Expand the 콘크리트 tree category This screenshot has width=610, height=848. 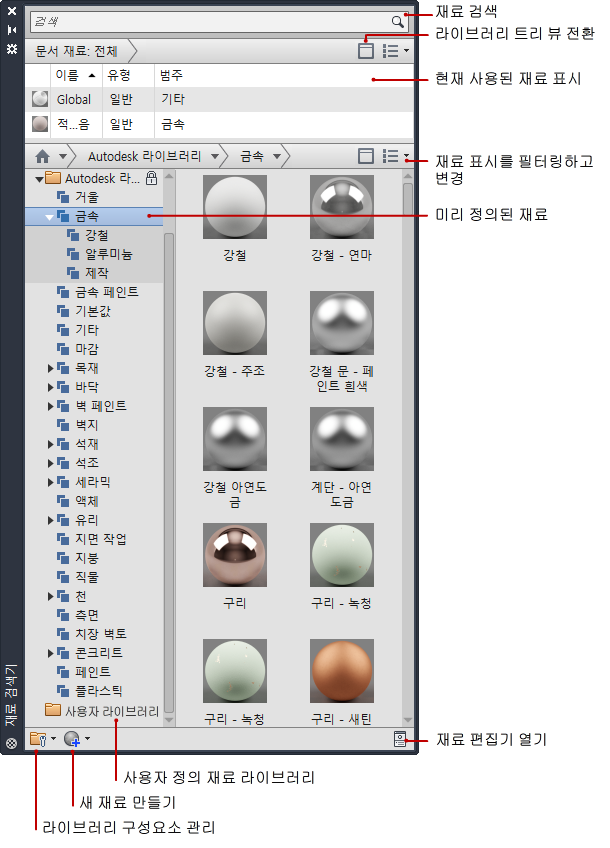click(50, 653)
